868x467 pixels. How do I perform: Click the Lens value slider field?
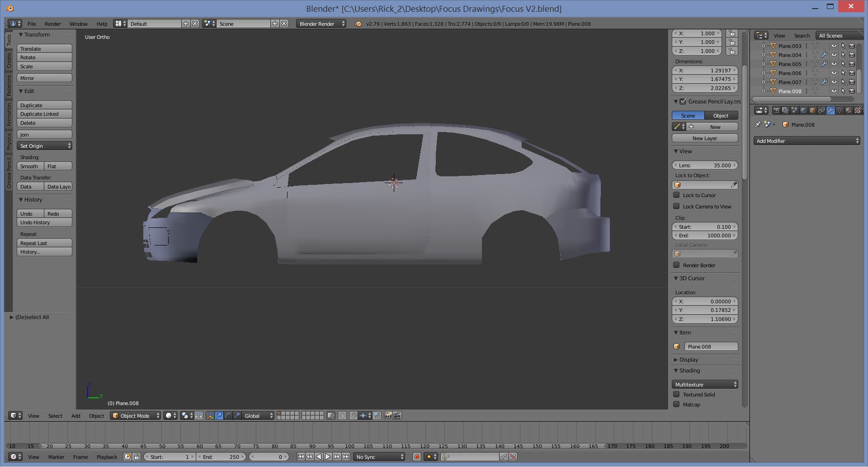pos(704,165)
